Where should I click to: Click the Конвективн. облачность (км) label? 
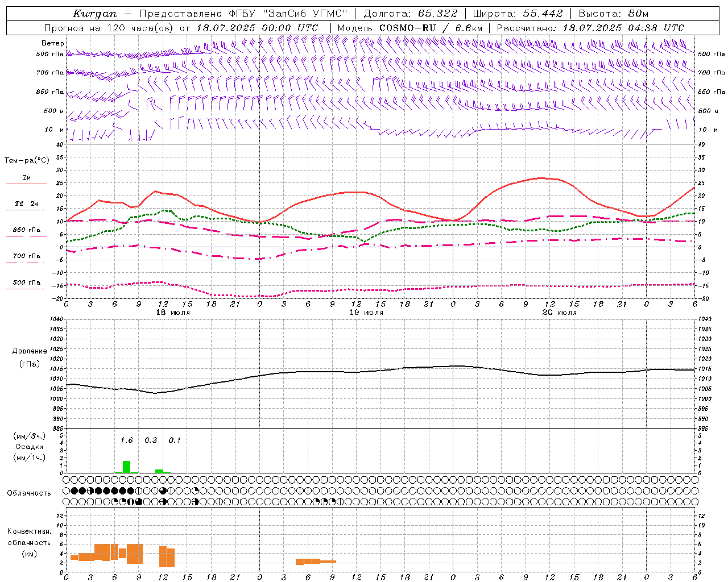pos(29,542)
